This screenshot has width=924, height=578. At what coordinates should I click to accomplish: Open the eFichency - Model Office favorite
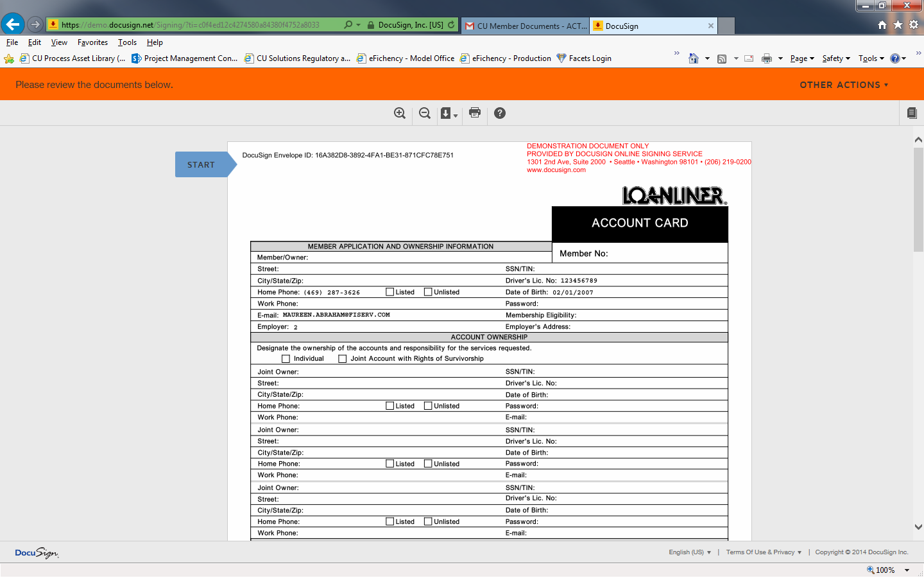pos(406,58)
